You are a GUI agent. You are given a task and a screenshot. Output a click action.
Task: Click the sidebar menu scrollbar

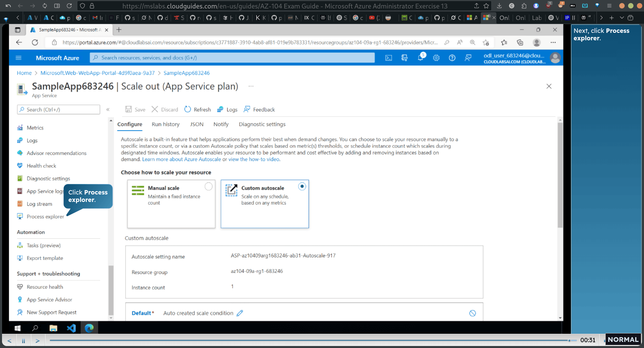tap(111, 290)
